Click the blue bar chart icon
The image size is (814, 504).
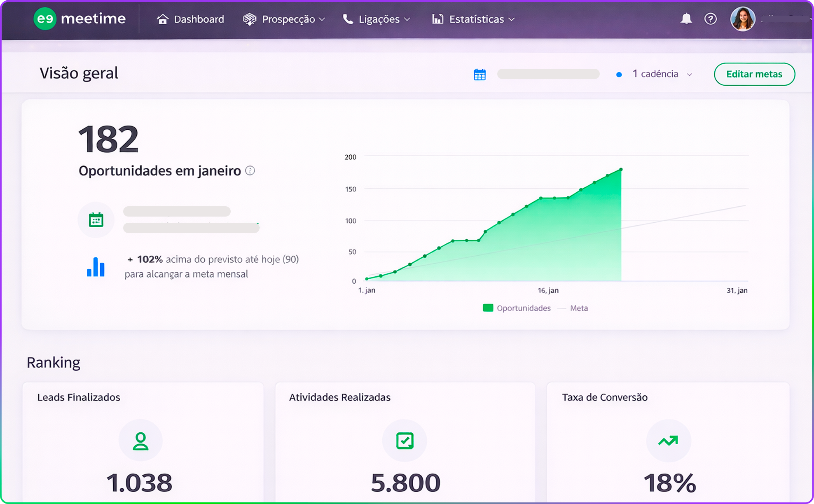[96, 267]
